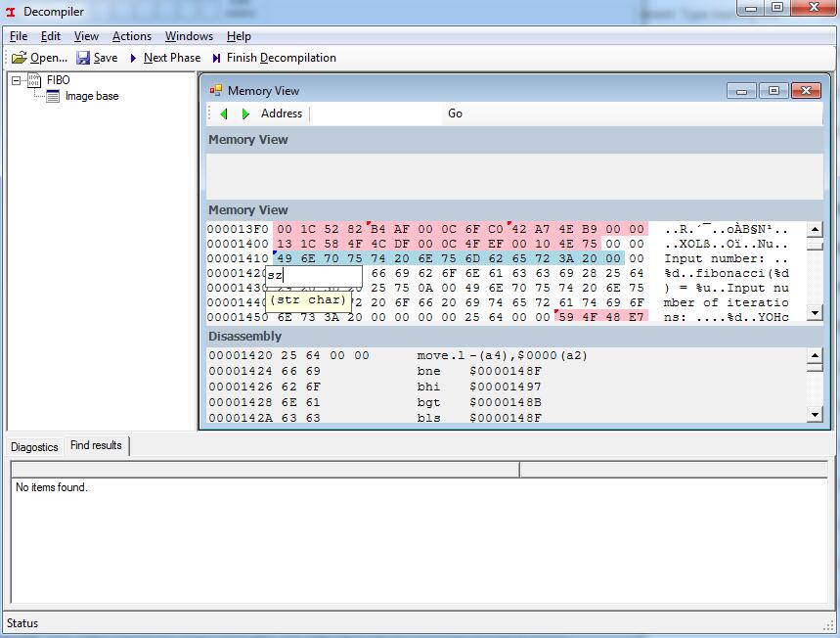
Task: Click the FIBO project file icon
Action: tap(34, 80)
